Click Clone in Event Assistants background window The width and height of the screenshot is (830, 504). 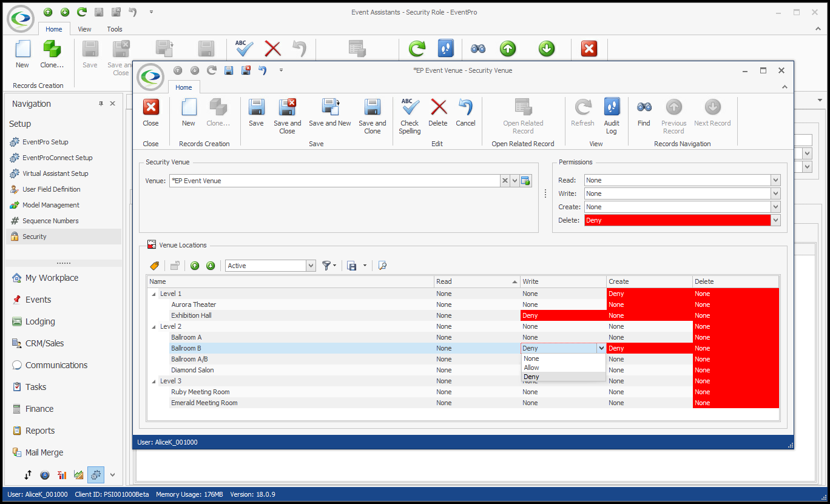[52, 55]
